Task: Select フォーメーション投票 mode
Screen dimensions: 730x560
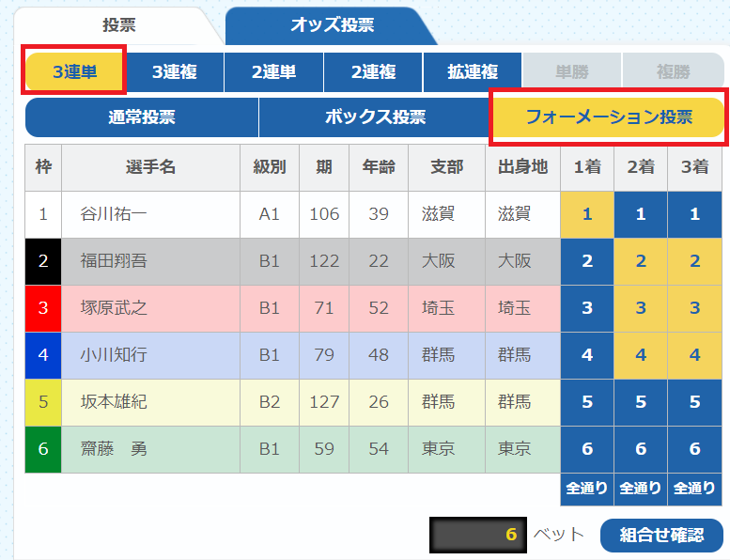Action: [x=608, y=117]
